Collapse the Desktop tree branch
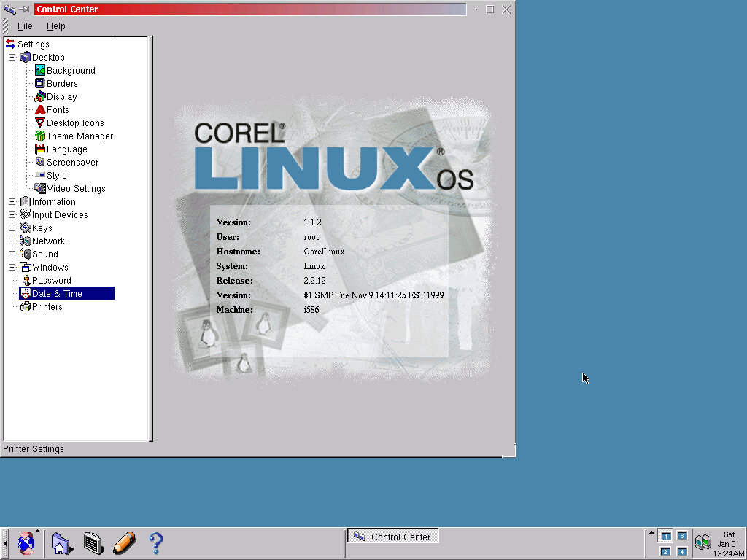This screenshot has height=560, width=747. click(12, 58)
